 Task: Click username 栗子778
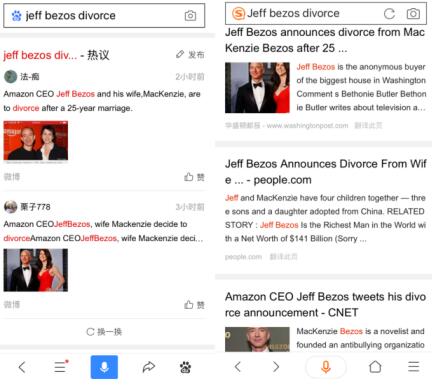pyautogui.click(x=35, y=207)
